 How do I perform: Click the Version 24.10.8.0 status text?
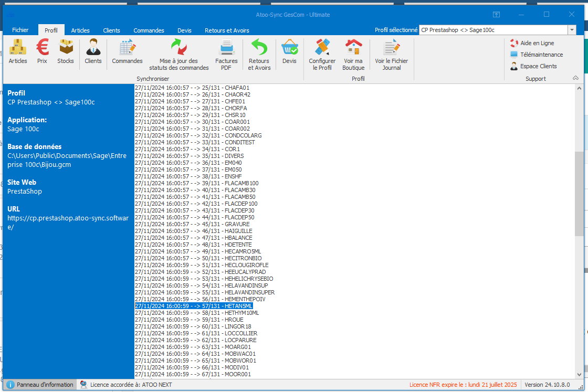[547, 385]
